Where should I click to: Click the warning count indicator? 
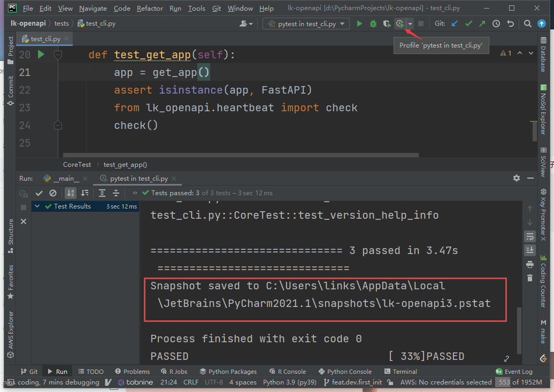point(505,53)
